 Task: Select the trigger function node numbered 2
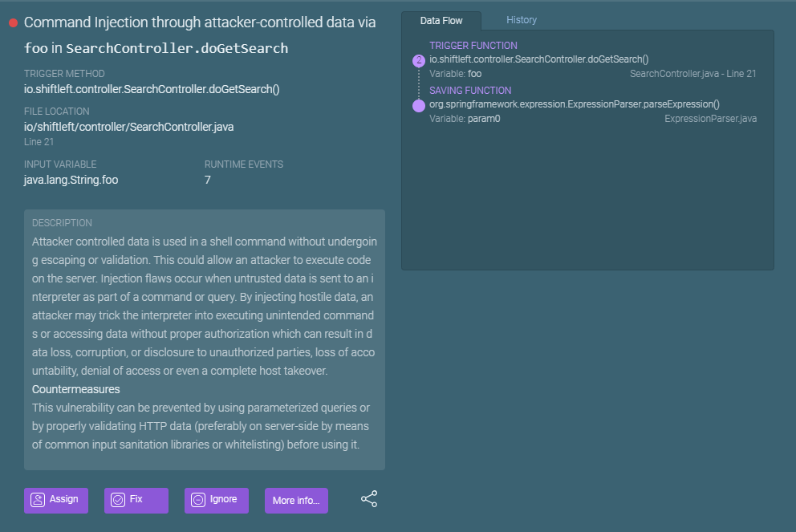pyautogui.click(x=418, y=60)
